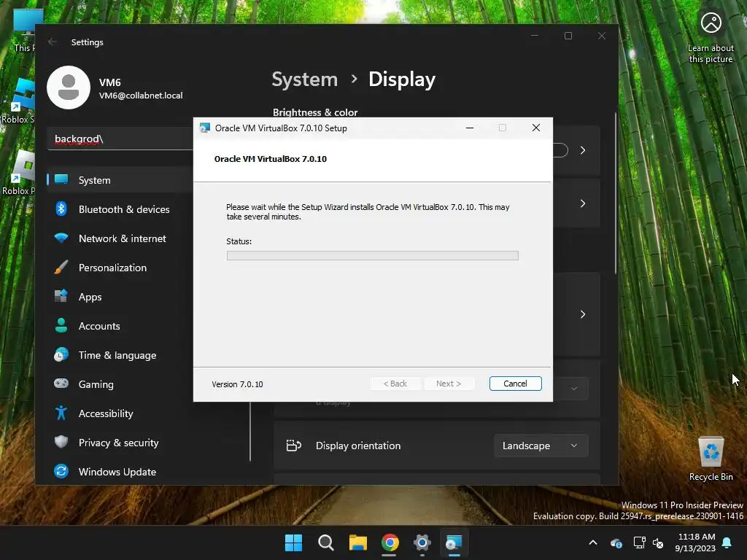Click the Settings window vertical scrollbar
747x560 pixels.
616,192
